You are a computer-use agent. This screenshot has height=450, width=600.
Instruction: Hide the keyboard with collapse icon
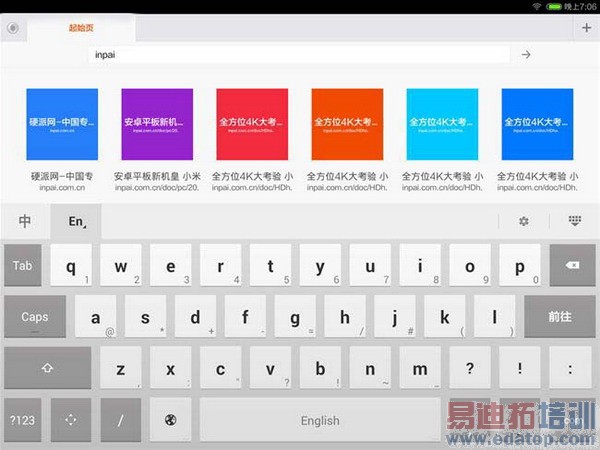pyautogui.click(x=575, y=221)
